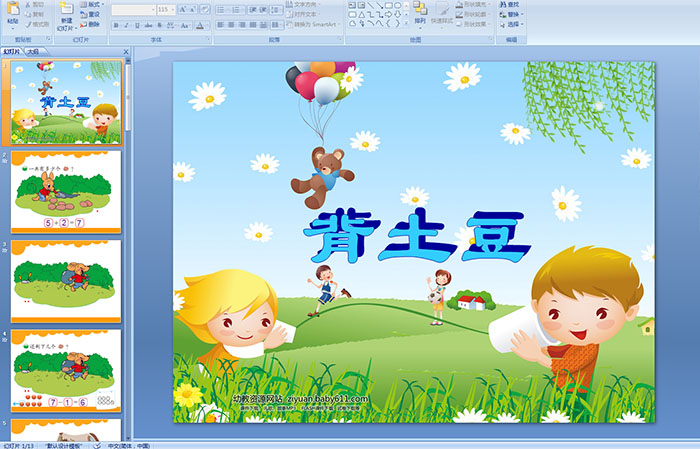The width and height of the screenshot is (700, 449).
Task: Toggle Align Text Left
Action: tap(221, 25)
